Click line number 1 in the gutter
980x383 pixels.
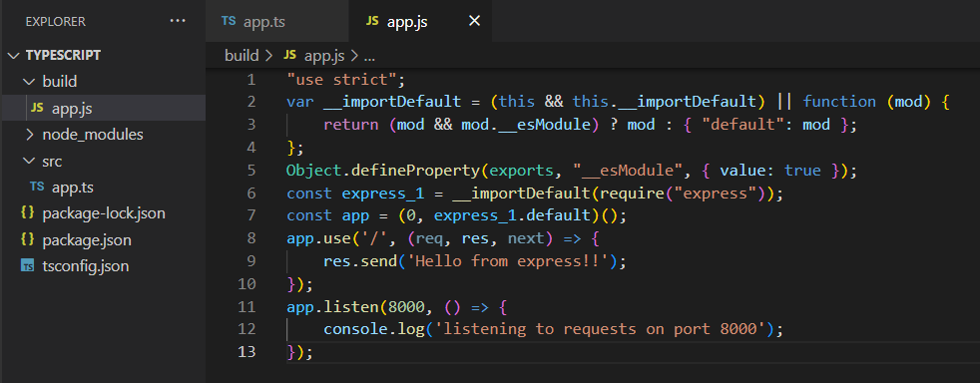point(251,80)
